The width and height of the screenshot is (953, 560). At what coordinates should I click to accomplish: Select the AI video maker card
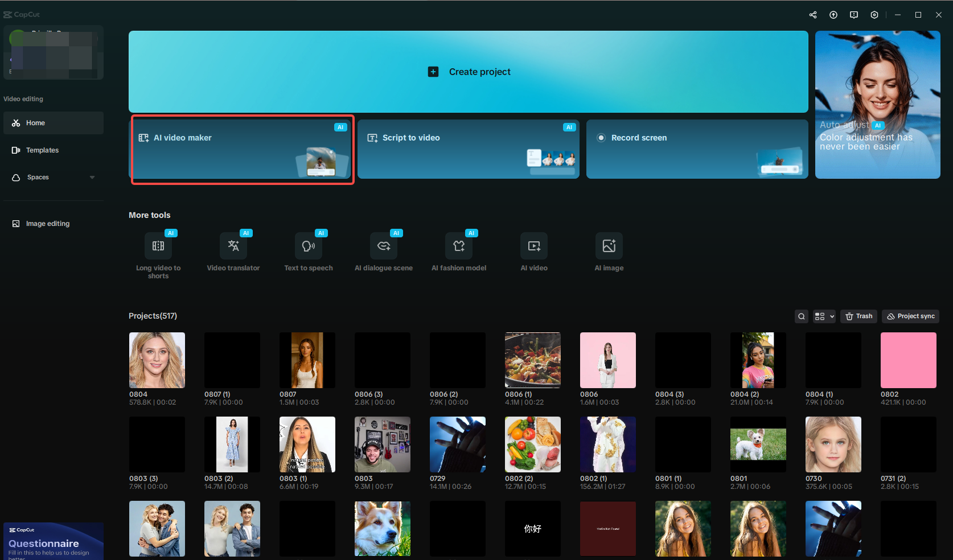click(x=242, y=149)
